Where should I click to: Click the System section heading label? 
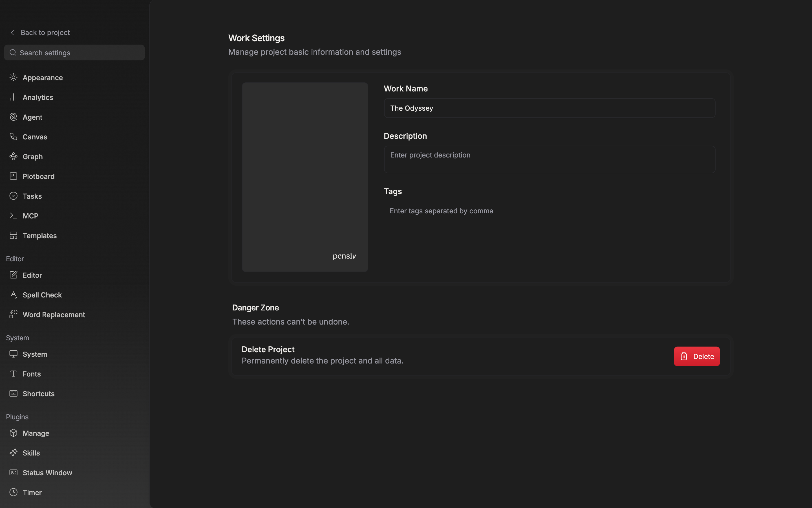17,338
